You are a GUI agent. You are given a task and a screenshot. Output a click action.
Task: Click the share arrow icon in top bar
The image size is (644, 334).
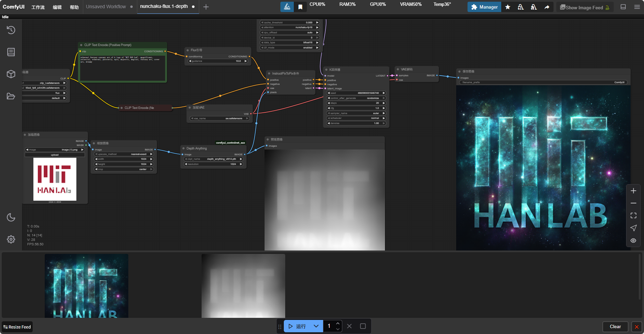point(547,7)
